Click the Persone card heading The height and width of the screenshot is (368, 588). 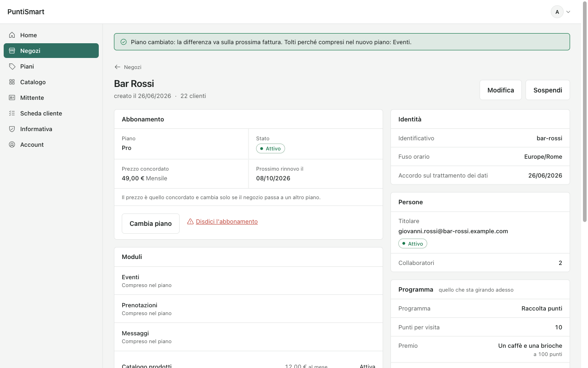(411, 202)
